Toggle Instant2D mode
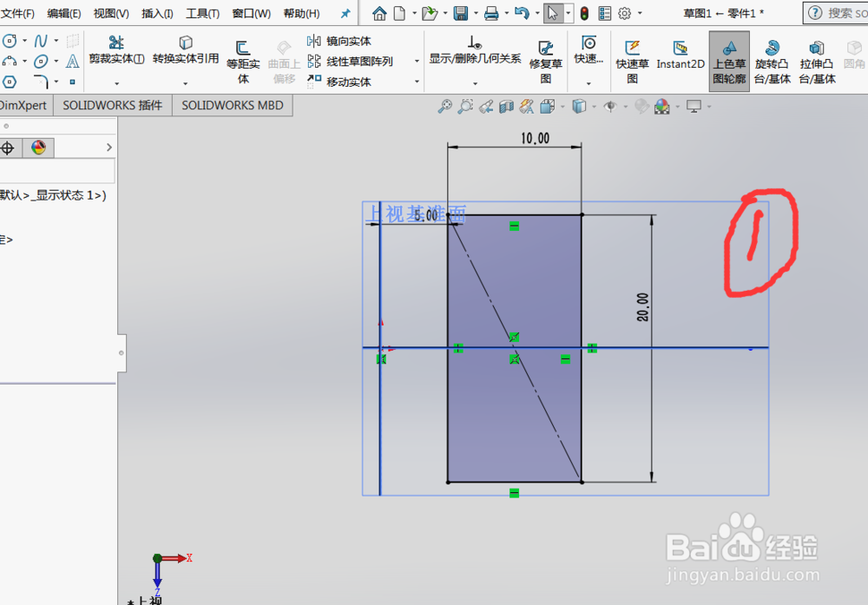 [x=681, y=56]
